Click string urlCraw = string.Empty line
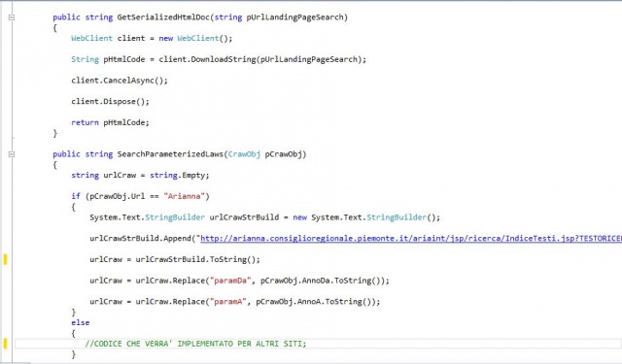This screenshot has height=364, width=622. tap(140, 176)
